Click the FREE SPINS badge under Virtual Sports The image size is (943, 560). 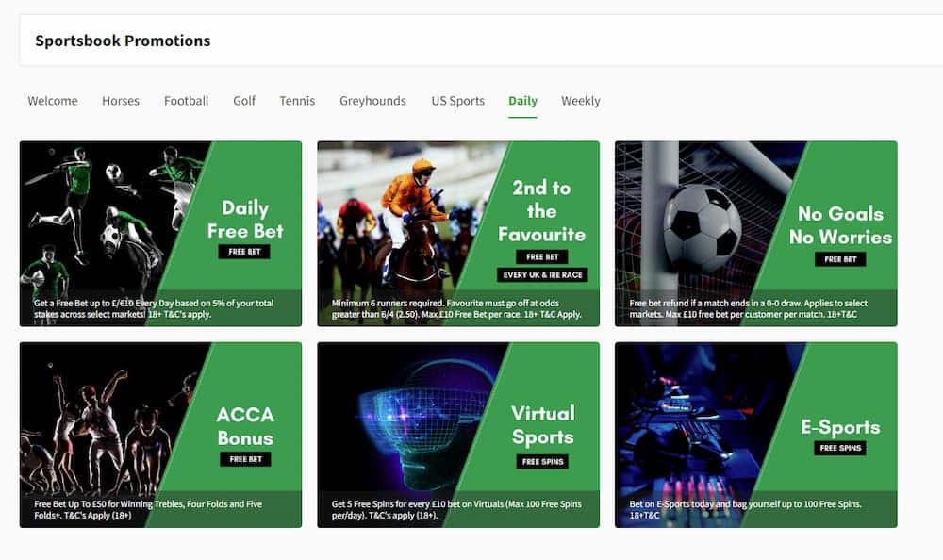coord(542,462)
